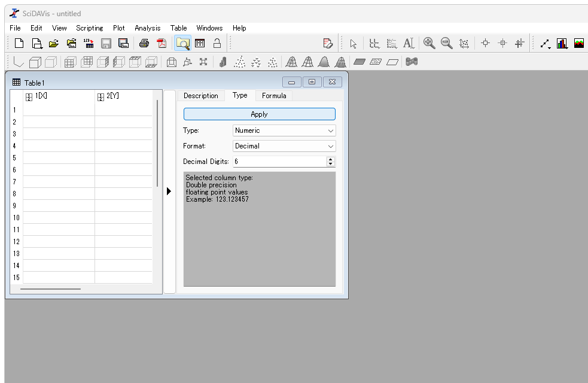Switch to the Formula tab

274,96
